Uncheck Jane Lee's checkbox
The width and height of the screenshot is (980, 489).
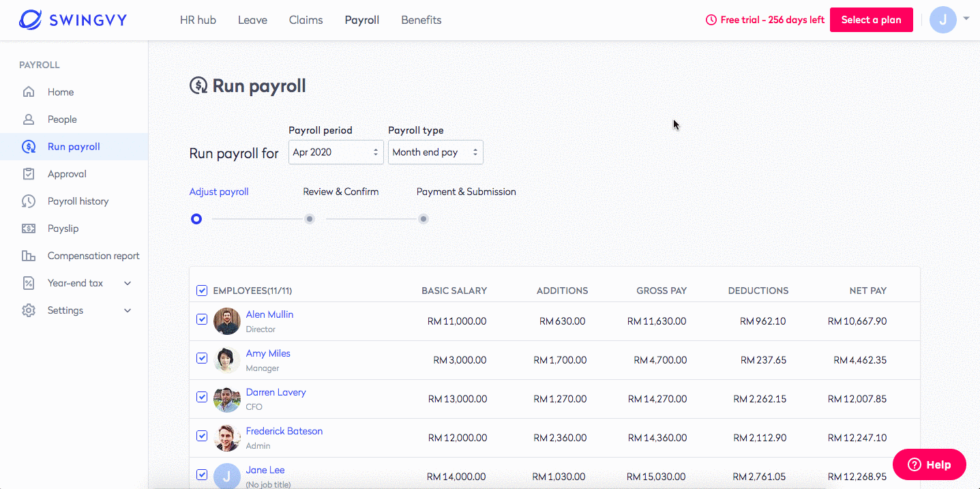coord(202,475)
